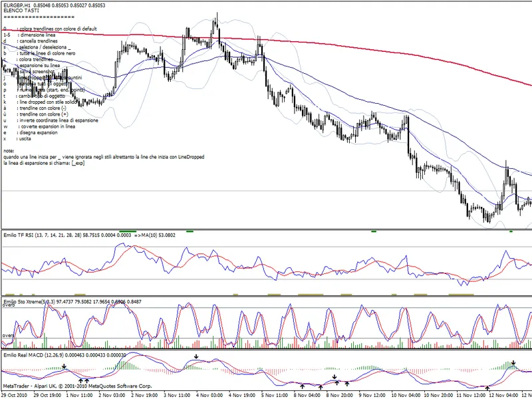Select the '8 Nov 20:00' time label
The width and height of the screenshot is (532, 399).
pos(340,395)
